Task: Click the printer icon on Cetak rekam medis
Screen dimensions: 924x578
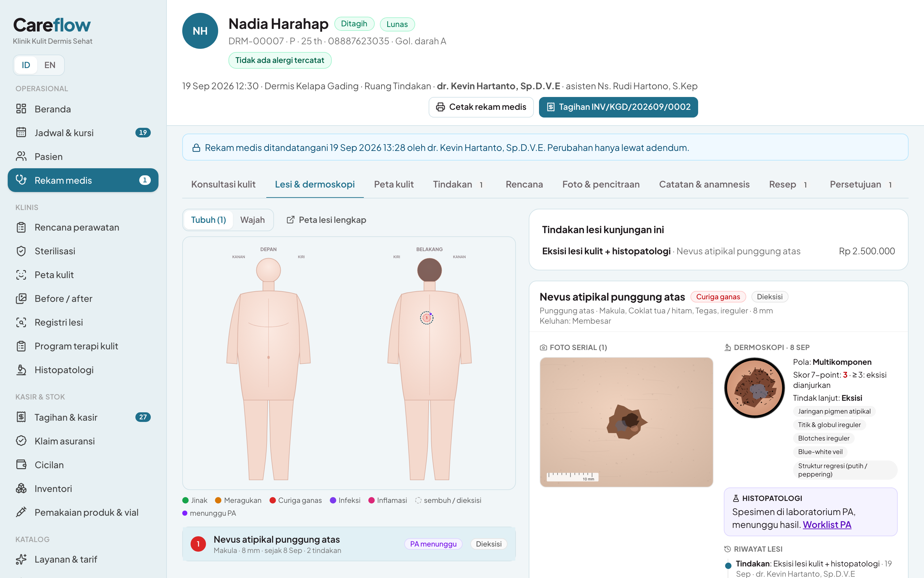Action: point(440,107)
